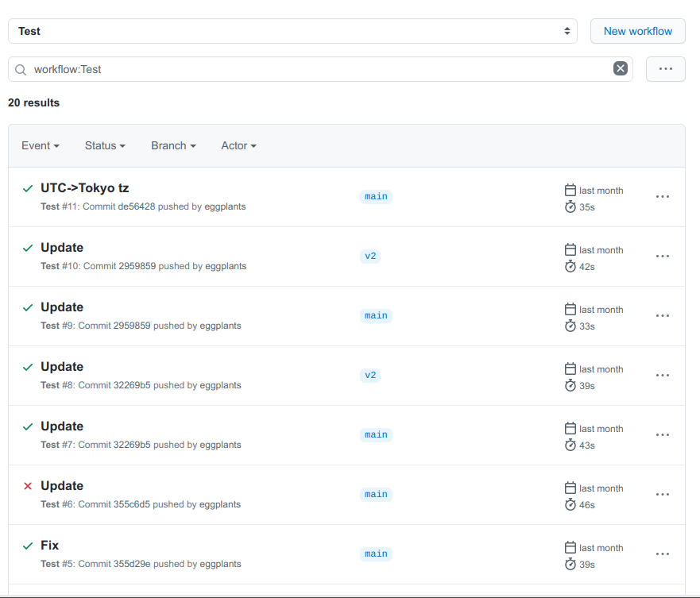Viewport: 700px width, 598px height.
Task: Click the New workflow button
Action: pyautogui.click(x=637, y=31)
